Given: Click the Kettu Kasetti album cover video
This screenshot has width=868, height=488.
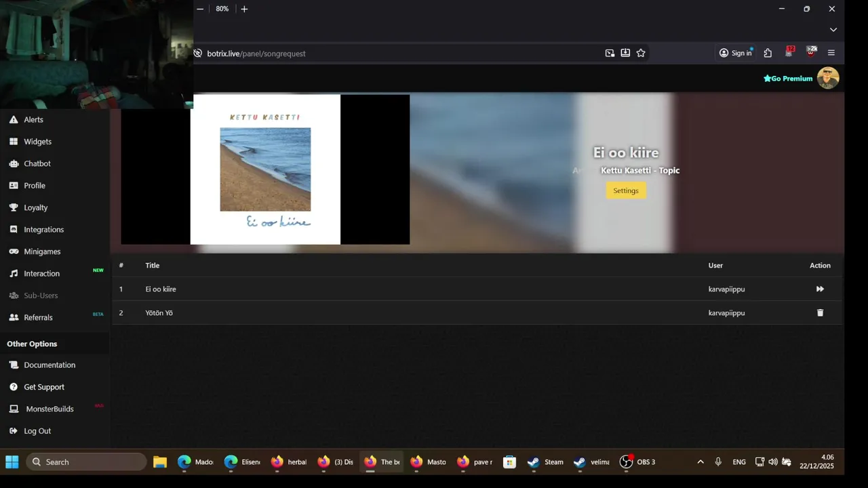Looking at the screenshot, I should 265,169.
